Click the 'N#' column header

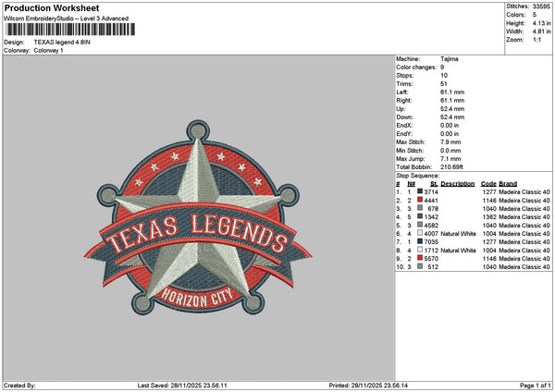pos(411,184)
